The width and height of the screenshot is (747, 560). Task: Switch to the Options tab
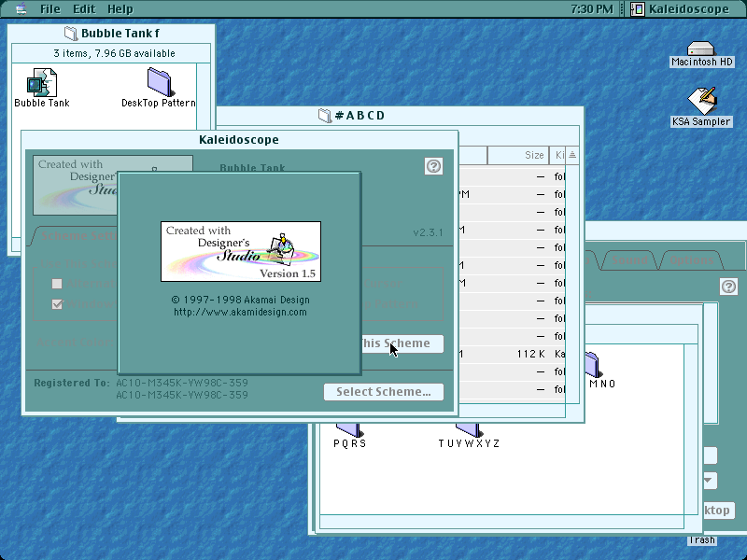(x=691, y=260)
